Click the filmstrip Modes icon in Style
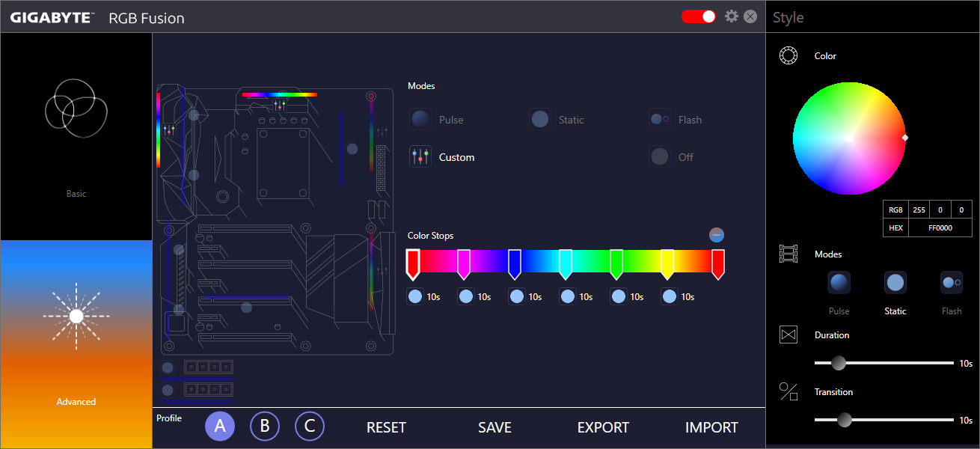This screenshot has width=980, height=449. 788,254
